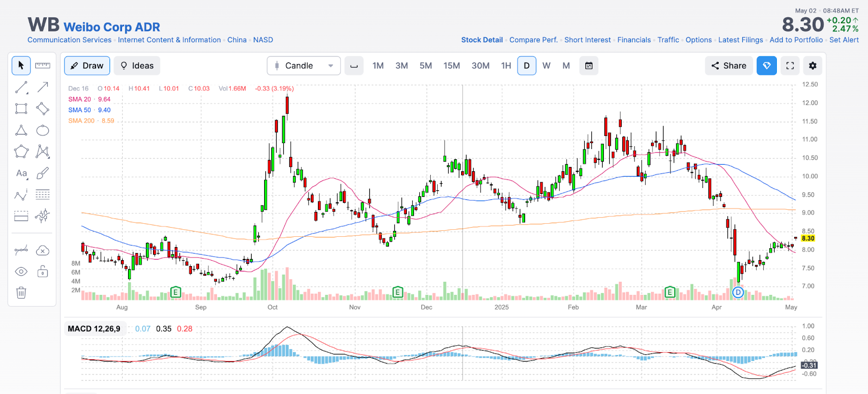Viewport: 868px width, 394px height.
Task: Click the China country link
Action: [x=237, y=40]
